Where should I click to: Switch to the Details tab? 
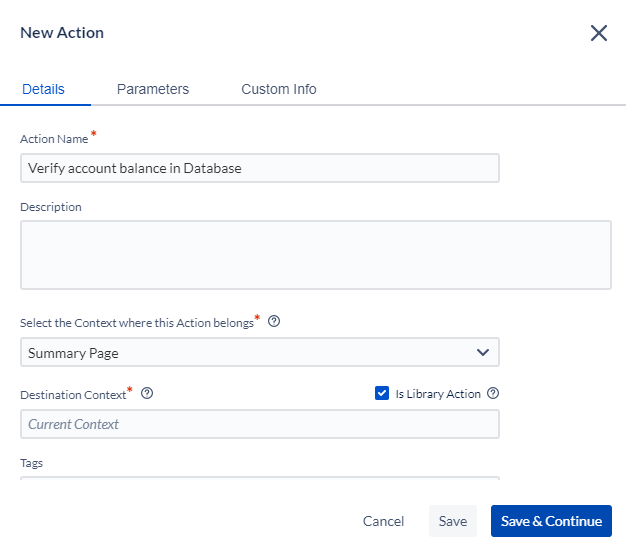[x=43, y=89]
